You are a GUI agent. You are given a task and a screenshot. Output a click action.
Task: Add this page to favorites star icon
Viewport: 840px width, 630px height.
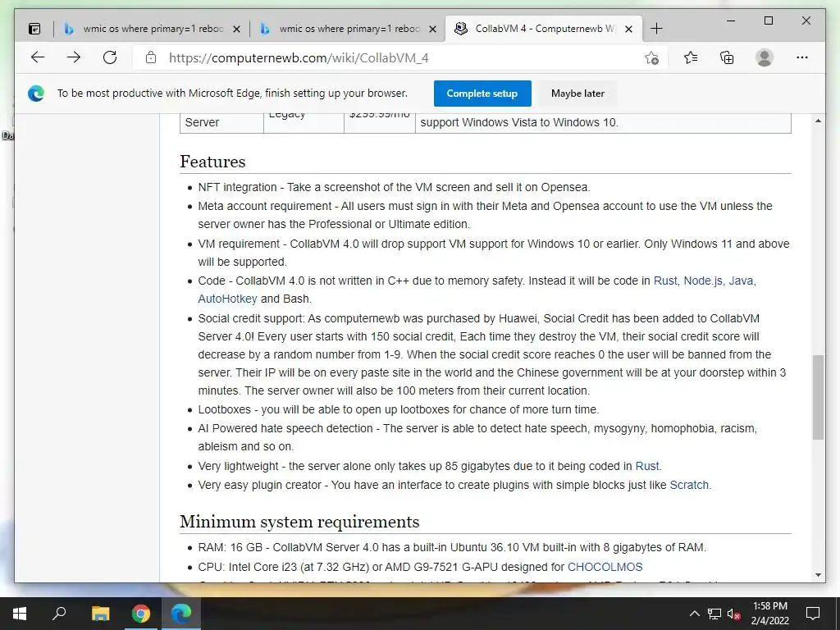[651, 57]
